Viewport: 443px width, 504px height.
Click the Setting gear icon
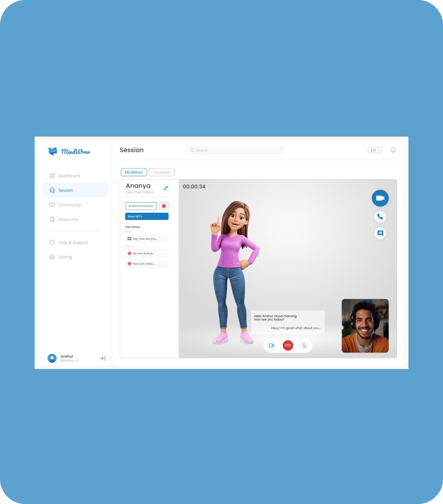(x=52, y=257)
